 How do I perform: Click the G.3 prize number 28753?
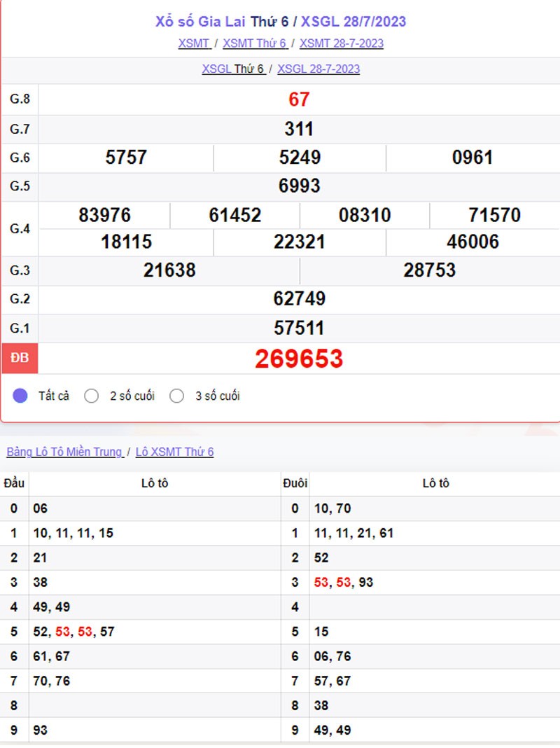click(429, 270)
